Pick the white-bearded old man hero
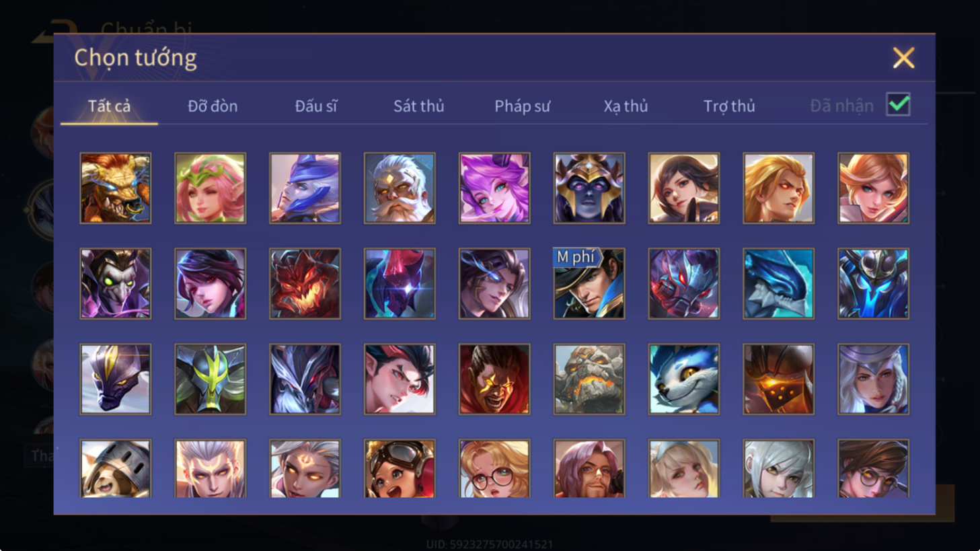The width and height of the screenshot is (980, 551). [400, 188]
